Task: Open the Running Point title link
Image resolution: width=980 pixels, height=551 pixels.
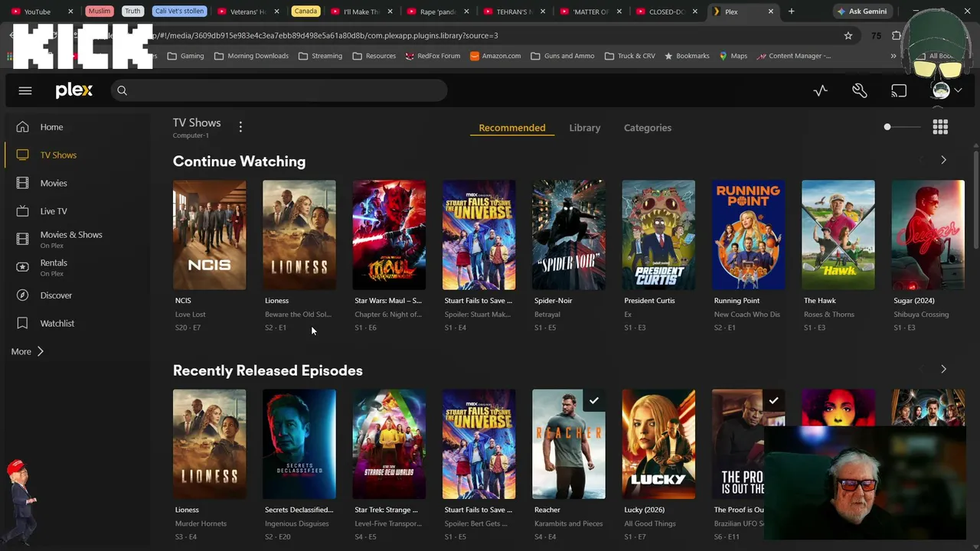Action: pos(737,301)
